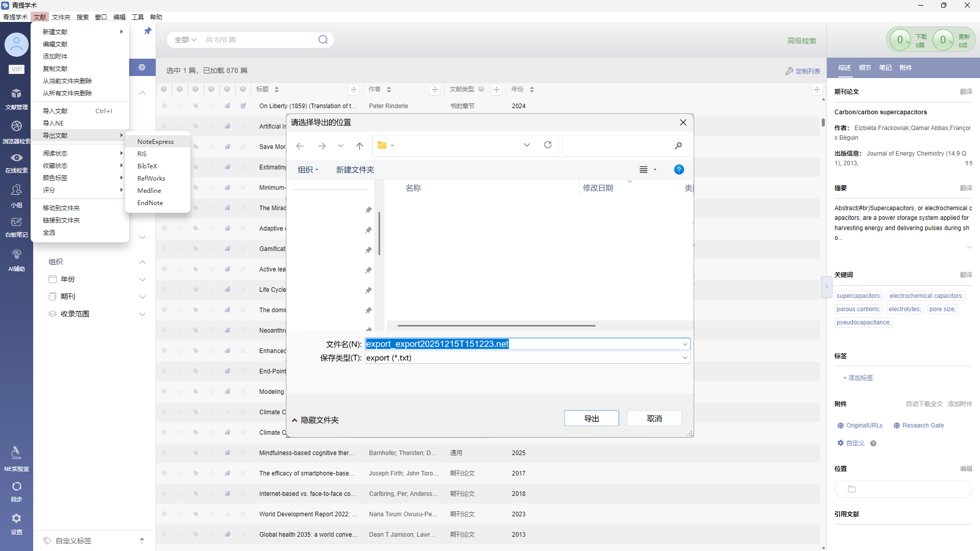Open the 全部 search scope dropdown
This screenshot has width=980, height=551.
[x=185, y=40]
